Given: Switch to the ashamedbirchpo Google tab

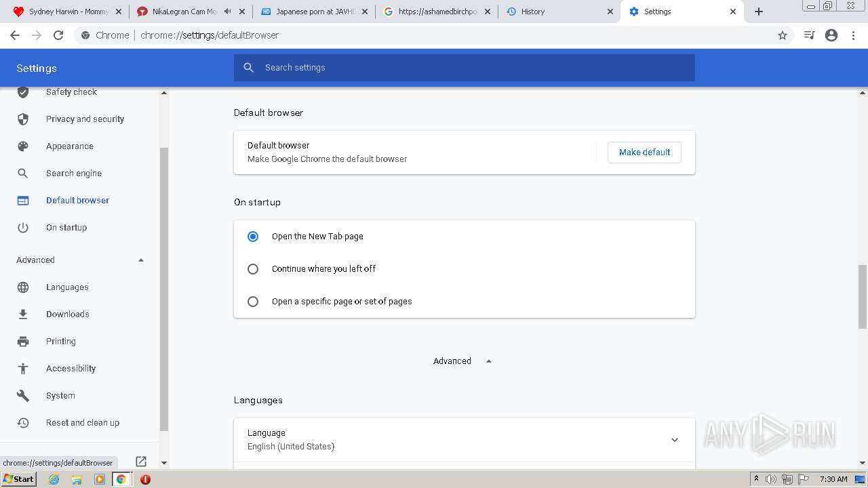Looking at the screenshot, I should tap(438, 12).
